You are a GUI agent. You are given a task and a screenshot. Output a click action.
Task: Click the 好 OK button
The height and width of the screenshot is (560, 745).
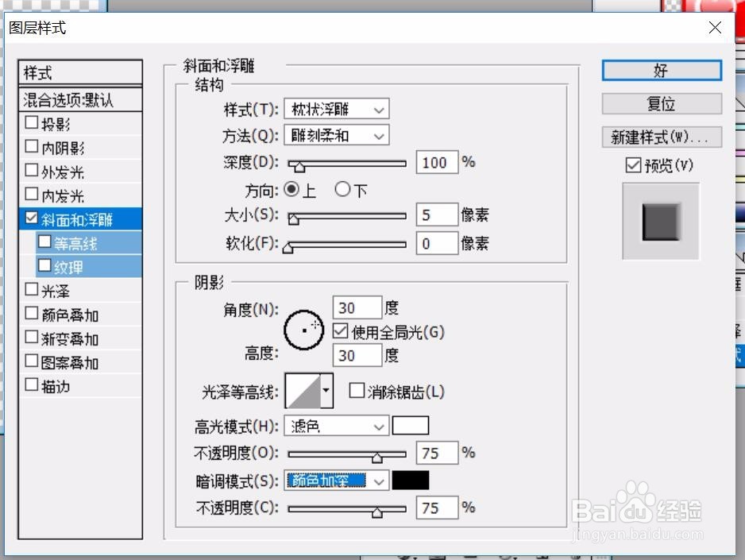pyautogui.click(x=662, y=70)
